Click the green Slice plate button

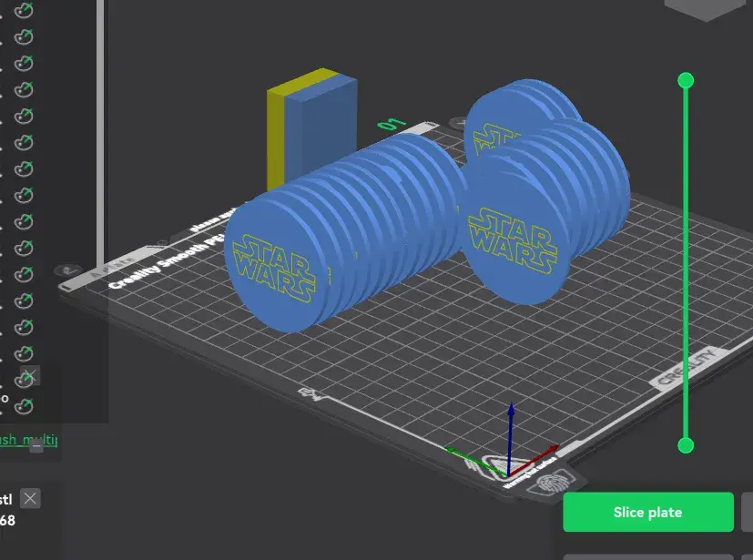point(647,512)
